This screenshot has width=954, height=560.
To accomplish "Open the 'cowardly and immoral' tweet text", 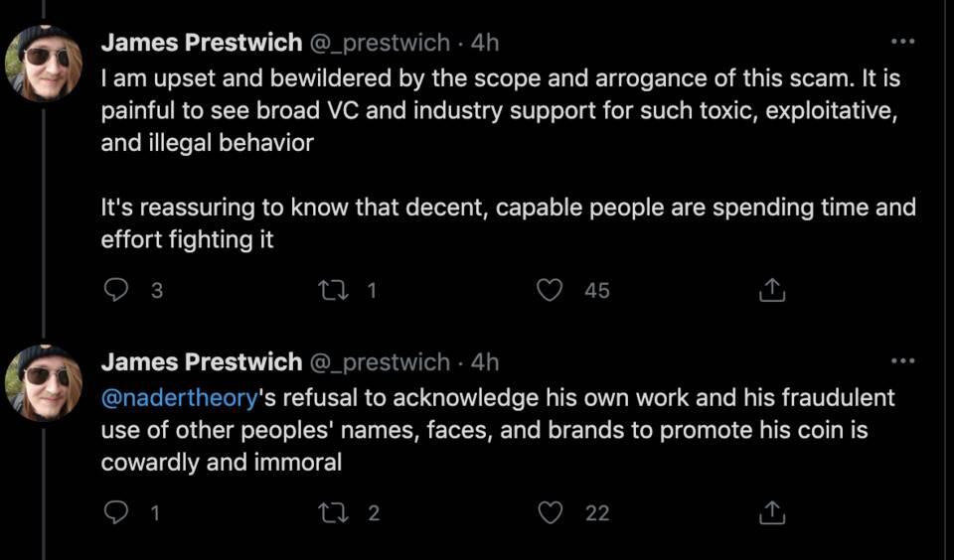I will click(497, 431).
